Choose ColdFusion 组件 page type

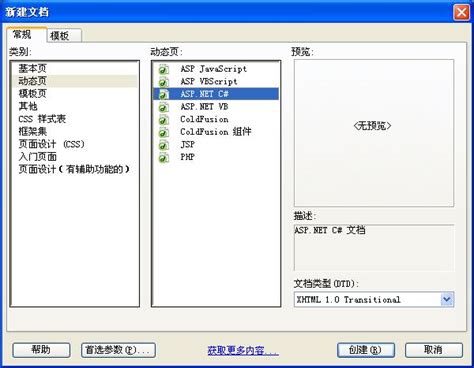tap(216, 132)
